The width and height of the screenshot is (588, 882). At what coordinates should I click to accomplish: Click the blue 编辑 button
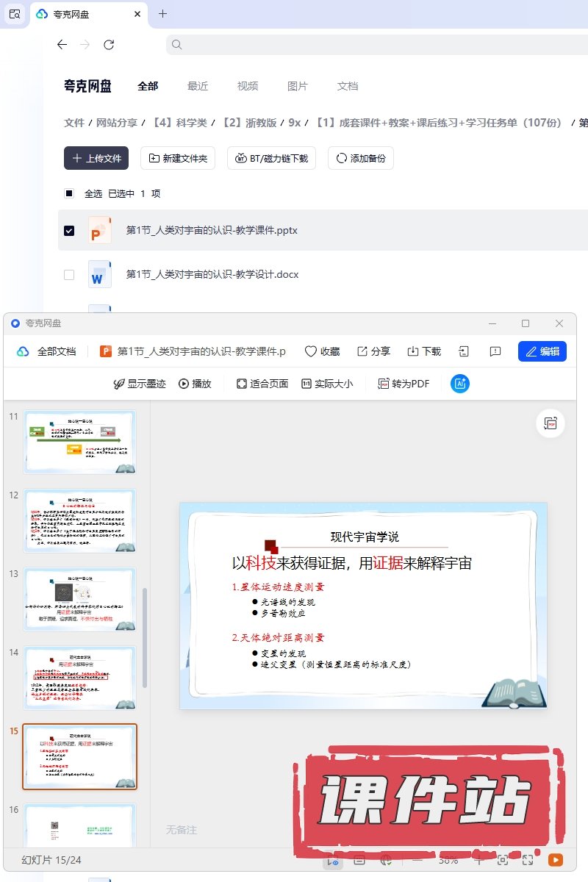542,351
